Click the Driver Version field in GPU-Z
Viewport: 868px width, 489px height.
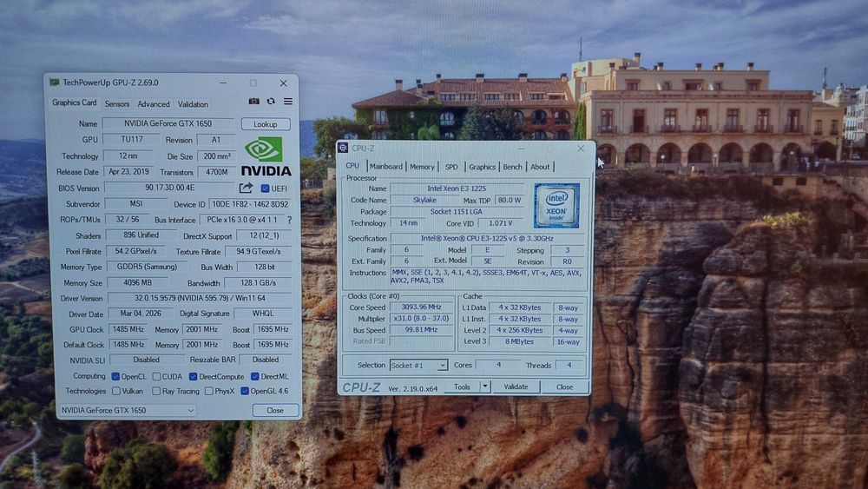point(200,298)
